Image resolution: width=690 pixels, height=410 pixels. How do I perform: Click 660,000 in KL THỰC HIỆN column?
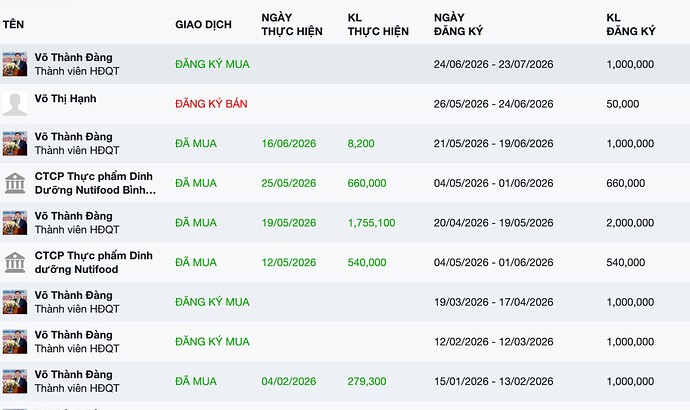coord(367,183)
